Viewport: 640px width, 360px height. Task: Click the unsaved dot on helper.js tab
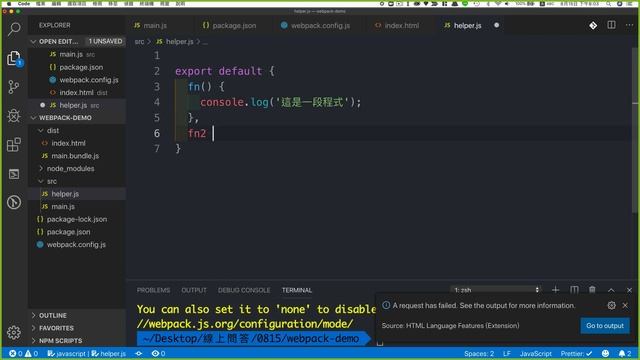(x=496, y=25)
